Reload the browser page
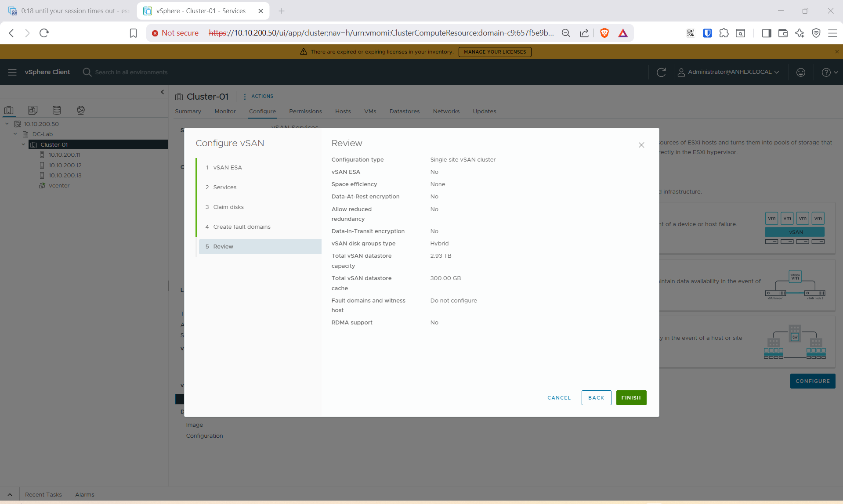The height and width of the screenshot is (504, 843). pos(44,33)
